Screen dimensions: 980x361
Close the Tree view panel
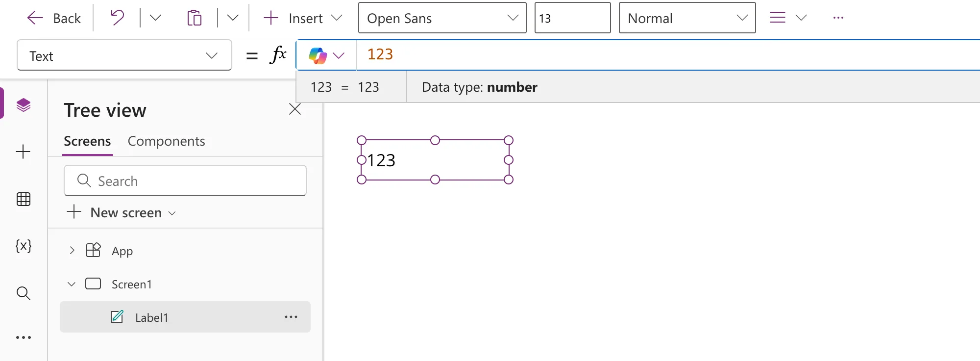point(295,109)
